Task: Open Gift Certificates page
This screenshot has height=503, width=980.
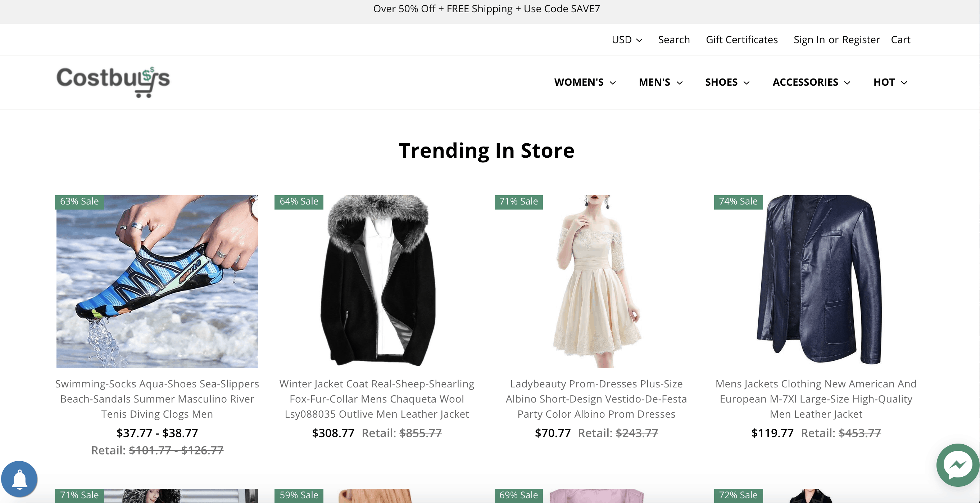Action: (x=741, y=40)
